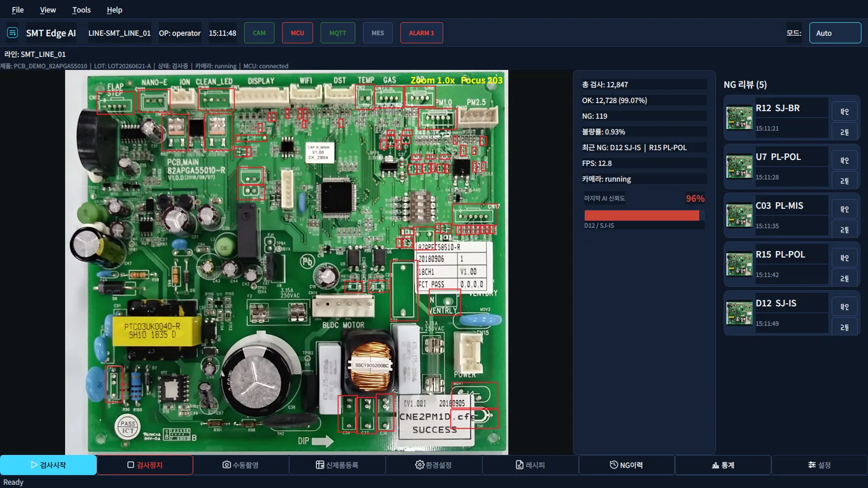Open the sidebar menu icon beside SMT Edge AI
Screen dimensions: 868x488
(x=12, y=33)
